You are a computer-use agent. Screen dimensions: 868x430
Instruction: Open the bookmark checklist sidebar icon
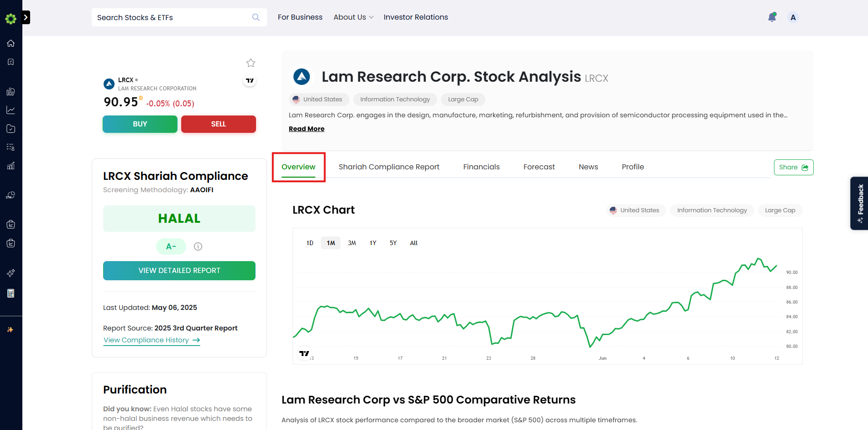11,62
